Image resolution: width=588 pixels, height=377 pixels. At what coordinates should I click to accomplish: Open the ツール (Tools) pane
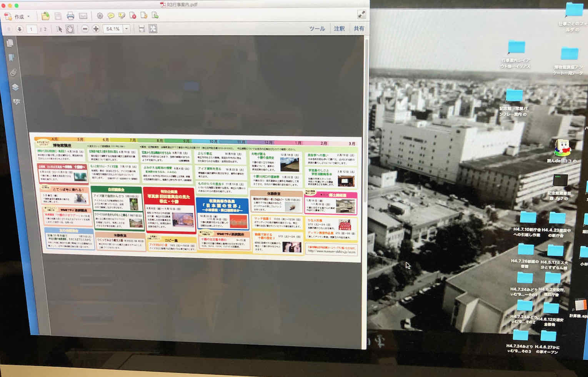point(317,28)
